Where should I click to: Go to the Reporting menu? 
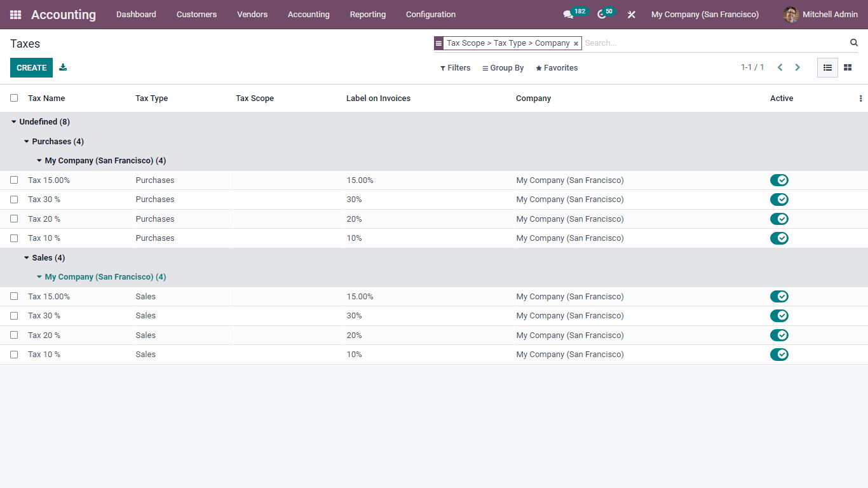(x=367, y=14)
